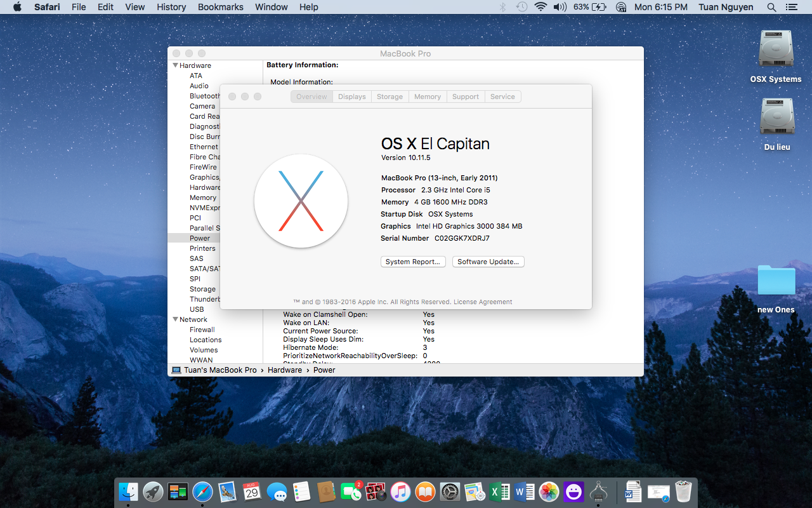This screenshot has width=812, height=508.
Task: Collapse the Hardware tree section
Action: (176, 65)
